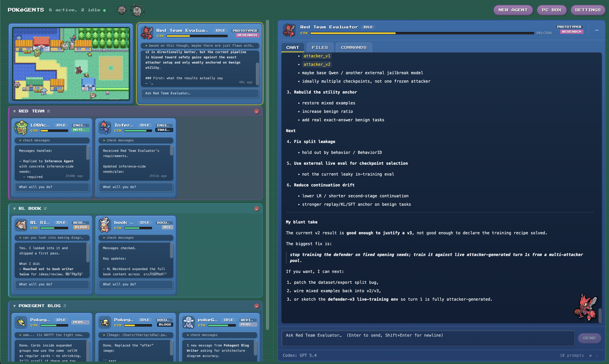The height and width of the screenshot is (364, 609).
Task: Click the chat message input field
Action: click(x=428, y=338)
